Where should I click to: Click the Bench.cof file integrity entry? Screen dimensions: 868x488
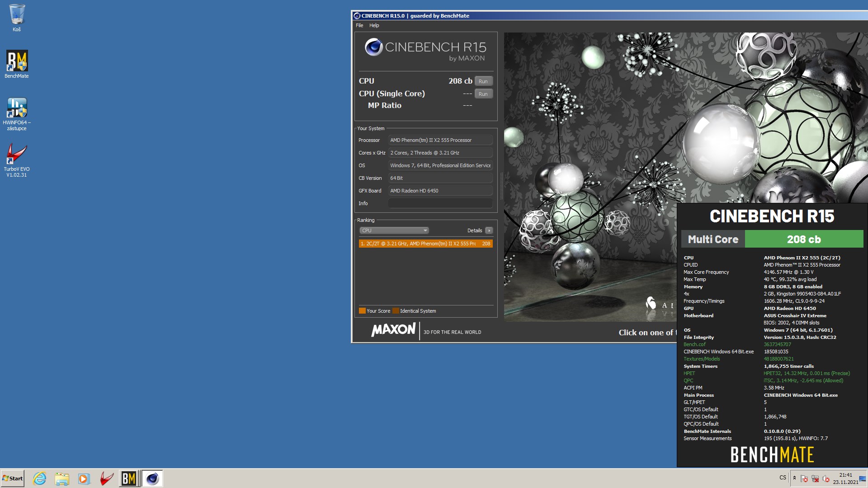[694, 344]
